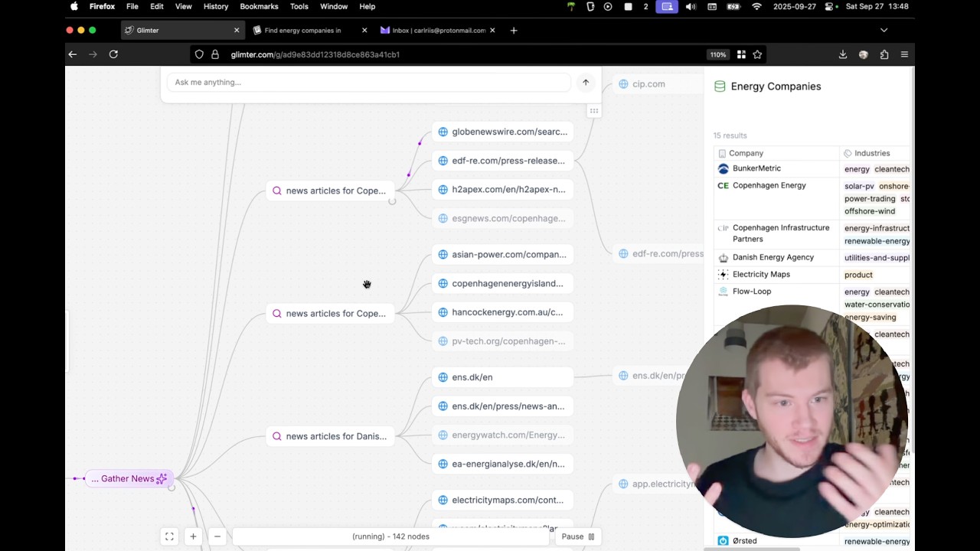Click the '15 results' count label

coord(730,135)
